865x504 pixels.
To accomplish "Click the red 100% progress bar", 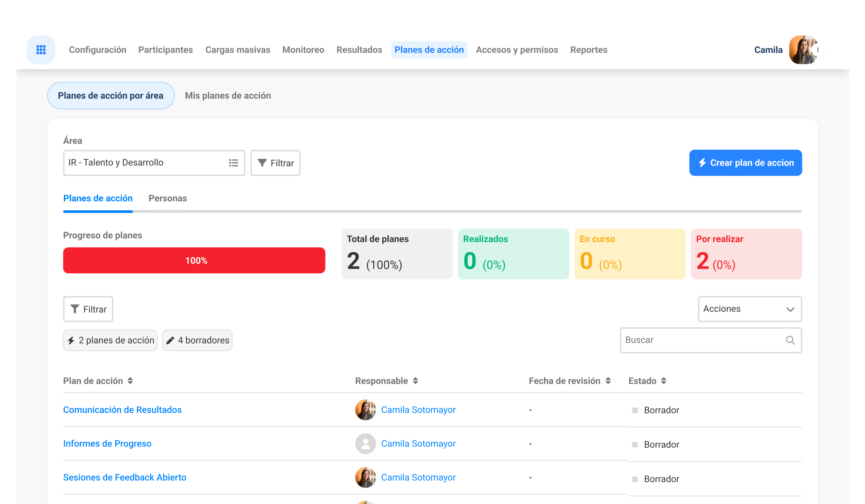I will (194, 260).
